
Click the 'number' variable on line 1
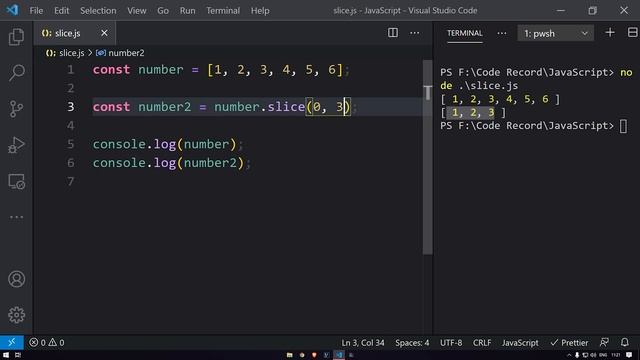click(x=161, y=70)
